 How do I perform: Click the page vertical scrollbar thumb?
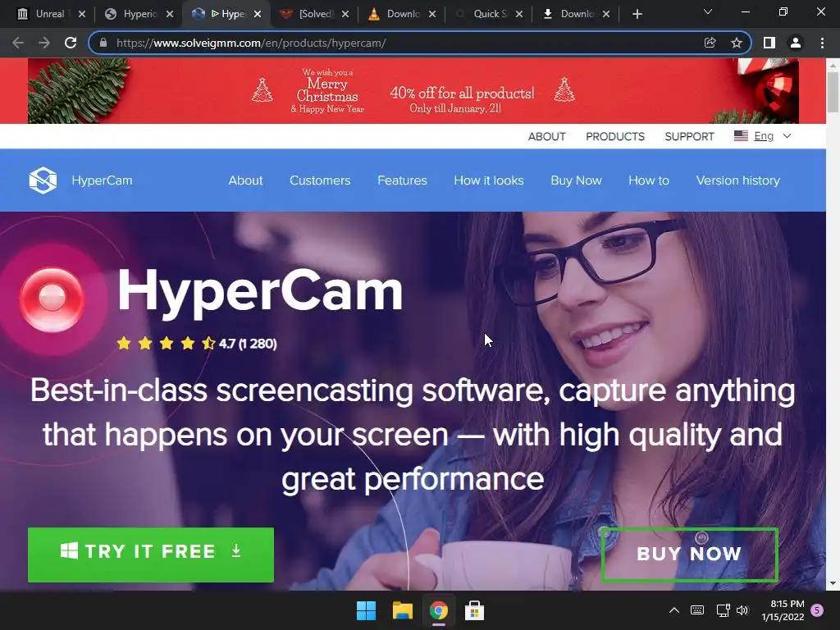pyautogui.click(x=833, y=92)
